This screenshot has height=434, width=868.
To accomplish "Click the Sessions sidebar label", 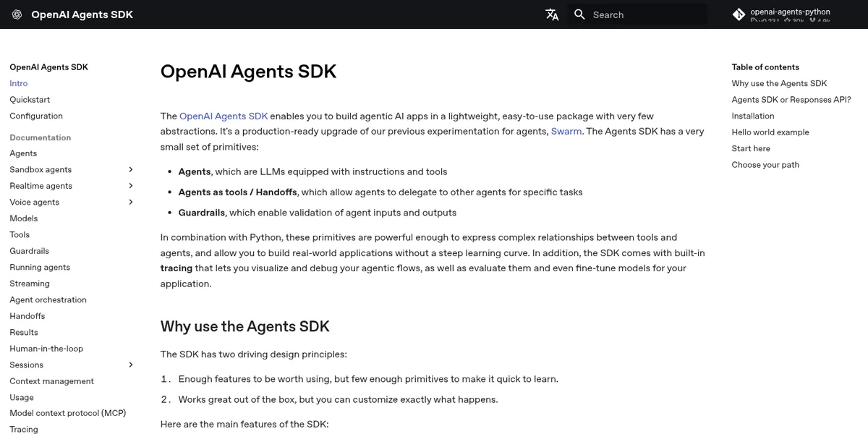I will point(27,365).
